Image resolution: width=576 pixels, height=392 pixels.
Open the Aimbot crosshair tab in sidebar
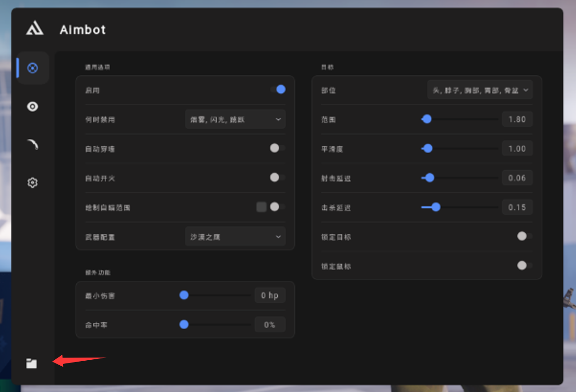[32, 68]
